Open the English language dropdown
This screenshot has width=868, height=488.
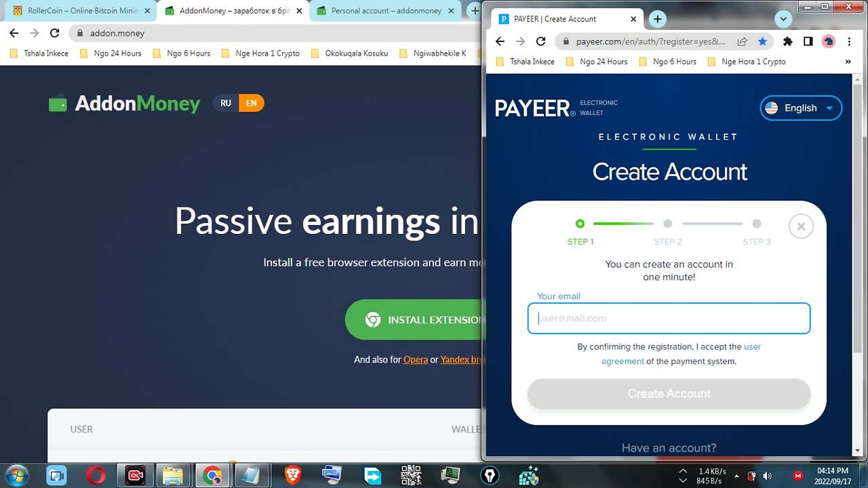point(801,108)
